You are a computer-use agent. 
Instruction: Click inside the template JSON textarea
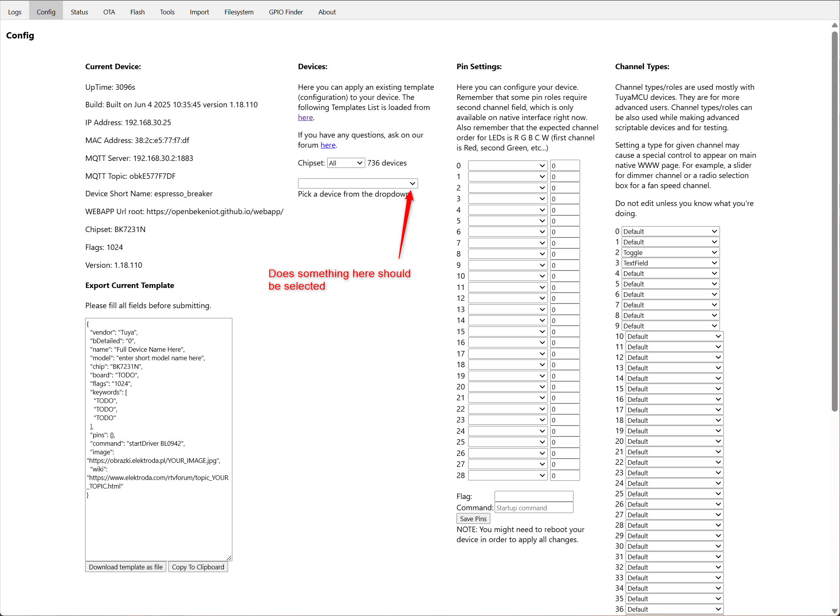[159, 439]
